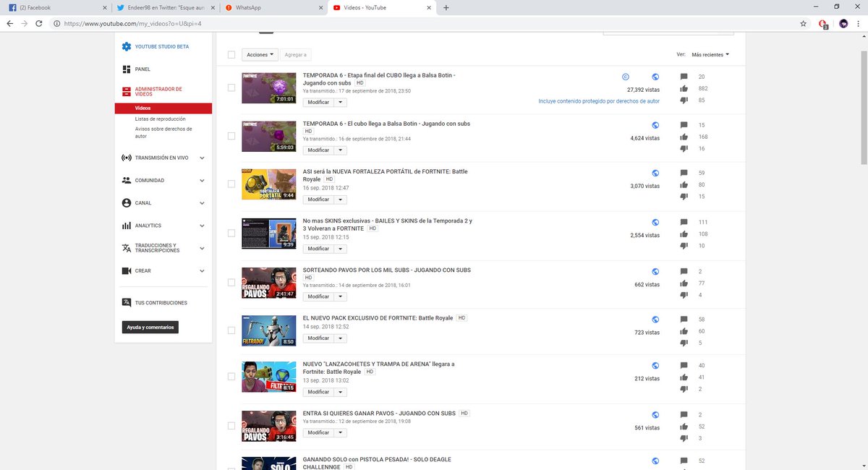Click the Analytics bar chart icon
Viewport: 868px width, 470px height.
pyautogui.click(x=127, y=226)
